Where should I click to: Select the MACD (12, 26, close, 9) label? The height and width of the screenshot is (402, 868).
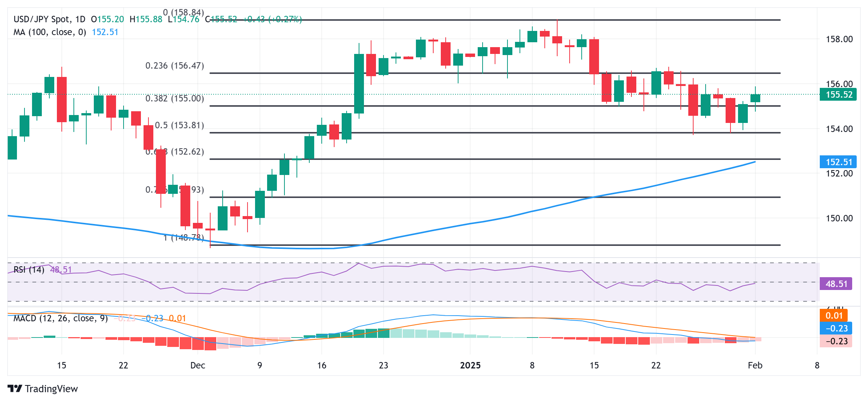(x=61, y=318)
